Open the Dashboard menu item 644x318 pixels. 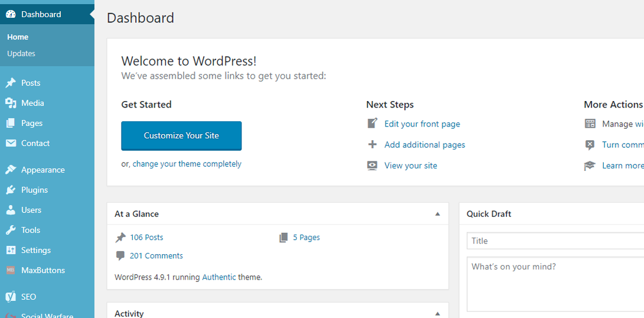click(47, 14)
